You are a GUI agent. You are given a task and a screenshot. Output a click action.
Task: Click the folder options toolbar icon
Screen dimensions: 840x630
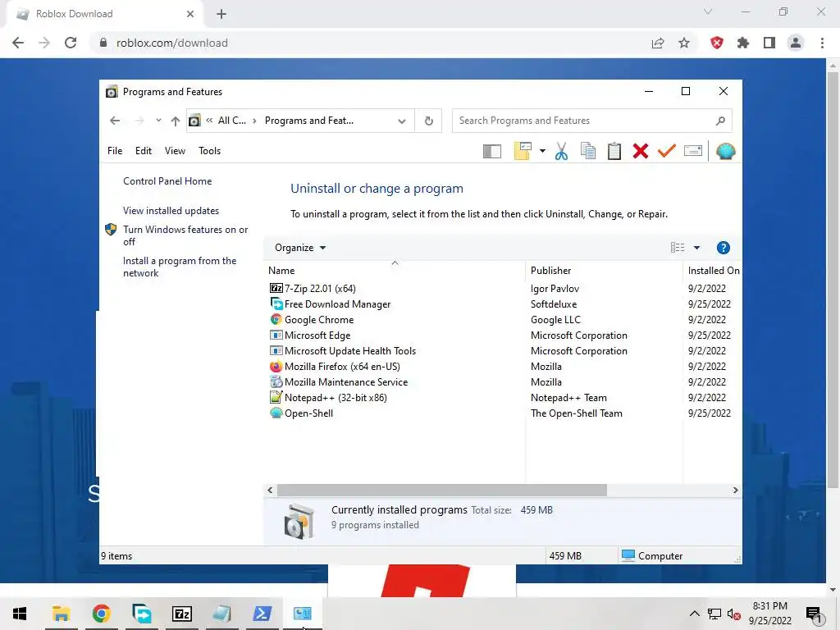click(x=523, y=152)
